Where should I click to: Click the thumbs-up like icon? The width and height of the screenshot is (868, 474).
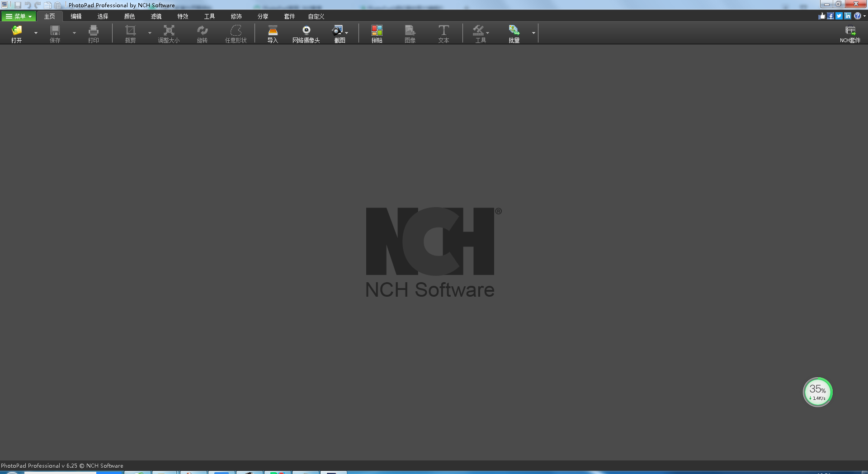pos(822,16)
